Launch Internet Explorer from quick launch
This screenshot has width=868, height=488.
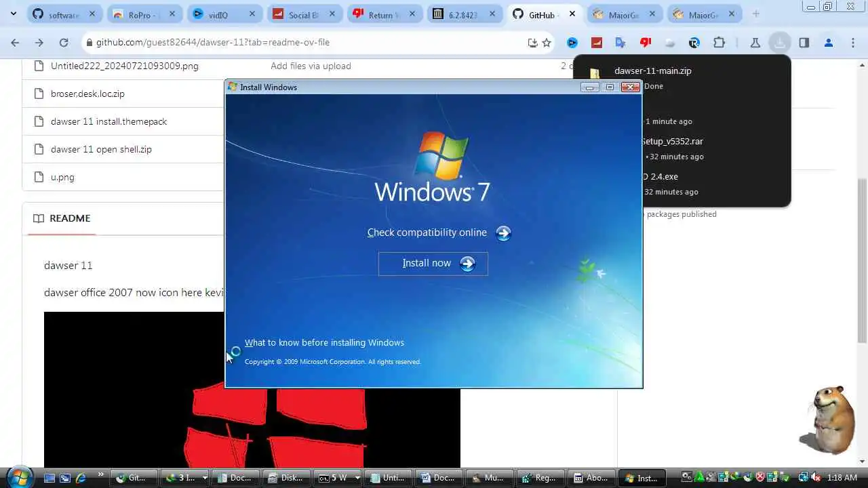(x=82, y=478)
